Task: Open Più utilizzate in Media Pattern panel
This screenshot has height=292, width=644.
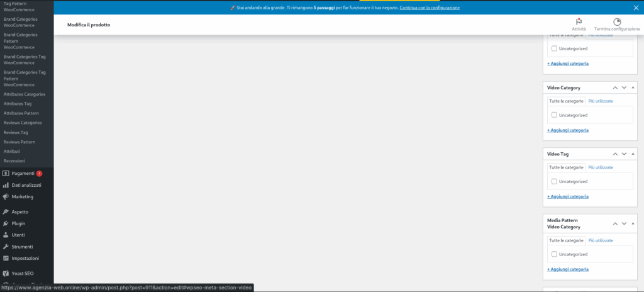Action: 601,240
